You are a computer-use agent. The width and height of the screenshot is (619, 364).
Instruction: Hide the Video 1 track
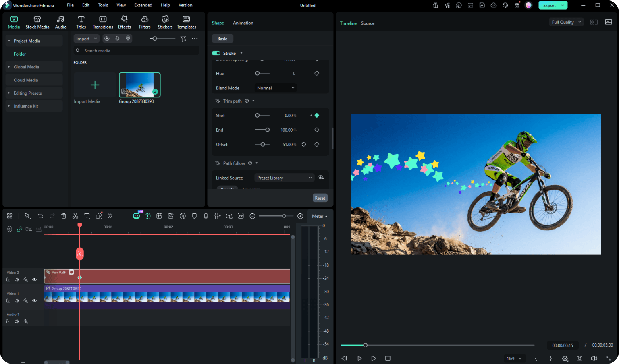34,301
